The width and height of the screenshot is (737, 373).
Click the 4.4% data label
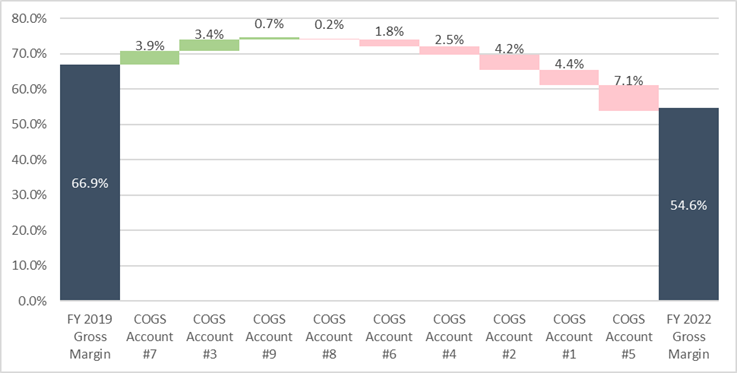click(x=569, y=64)
